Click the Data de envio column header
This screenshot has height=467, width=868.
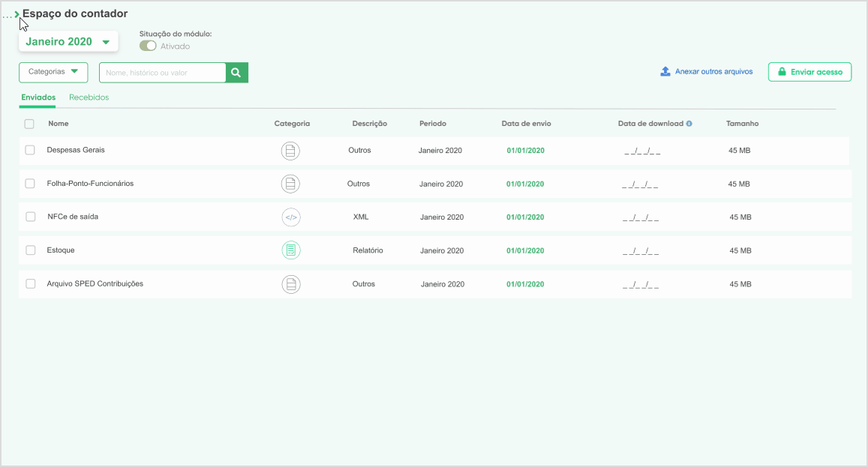point(526,124)
